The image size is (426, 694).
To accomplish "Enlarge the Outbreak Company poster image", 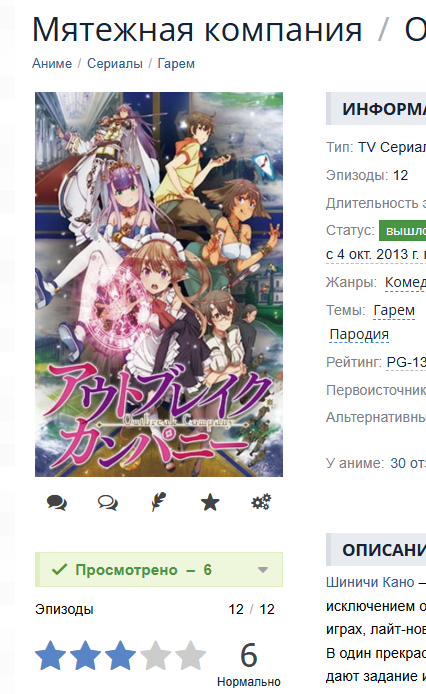I will 159,284.
